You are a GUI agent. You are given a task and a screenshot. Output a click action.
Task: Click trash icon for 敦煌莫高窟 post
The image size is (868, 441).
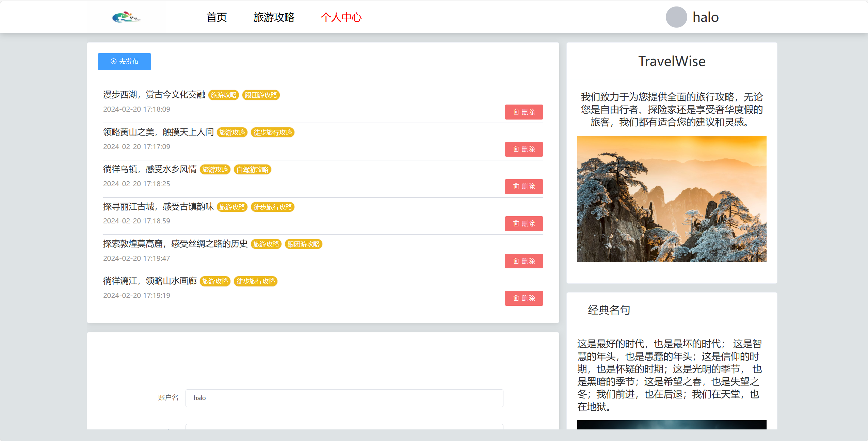pos(516,261)
